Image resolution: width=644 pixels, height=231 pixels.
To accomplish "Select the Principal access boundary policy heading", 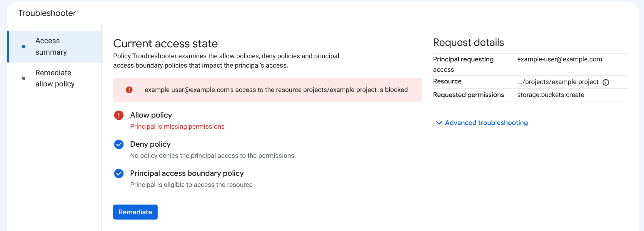I will point(187,173).
